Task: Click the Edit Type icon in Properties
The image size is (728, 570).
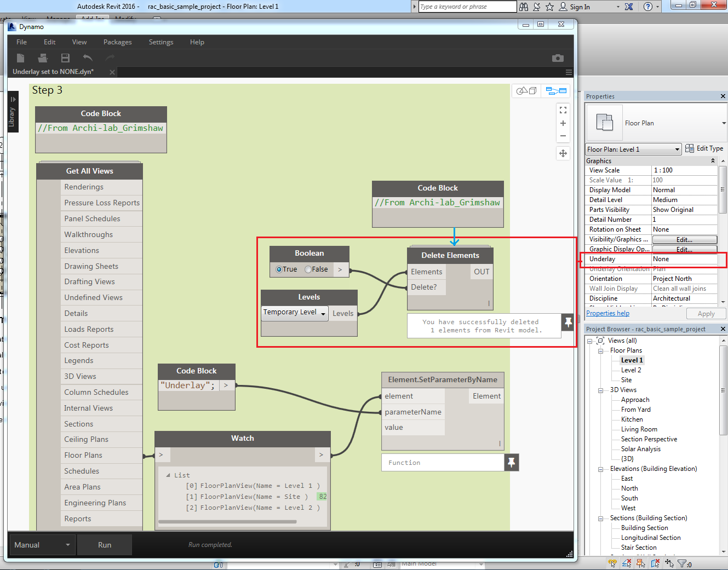Action: (690, 148)
